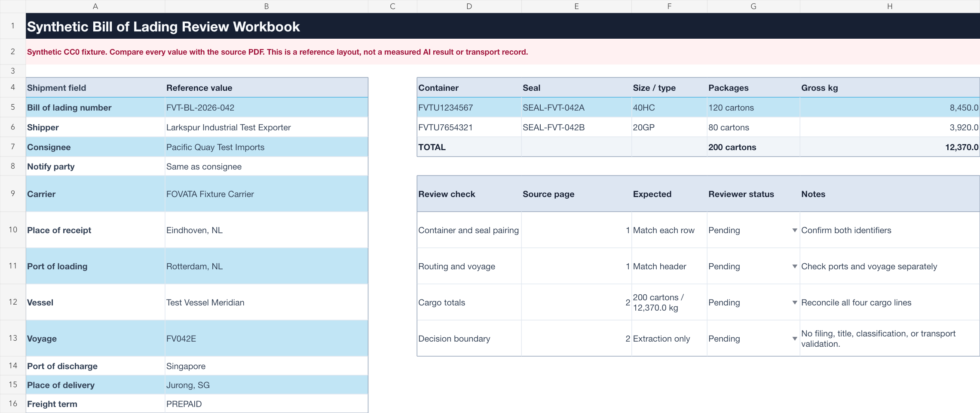Select column F header

coord(669,6)
